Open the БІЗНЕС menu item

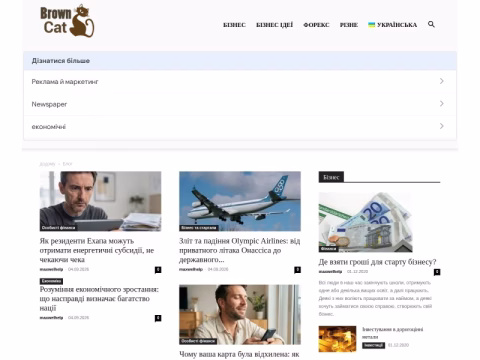click(234, 25)
